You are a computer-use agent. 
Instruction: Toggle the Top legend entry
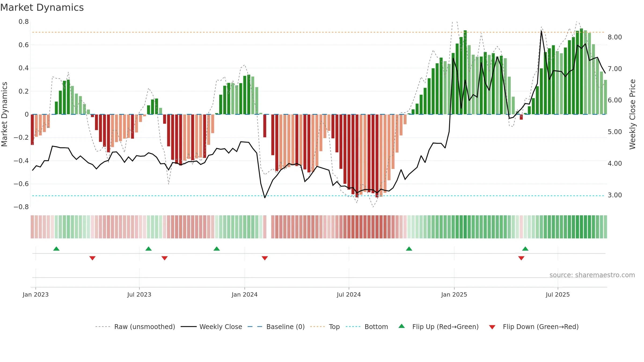coord(325,327)
